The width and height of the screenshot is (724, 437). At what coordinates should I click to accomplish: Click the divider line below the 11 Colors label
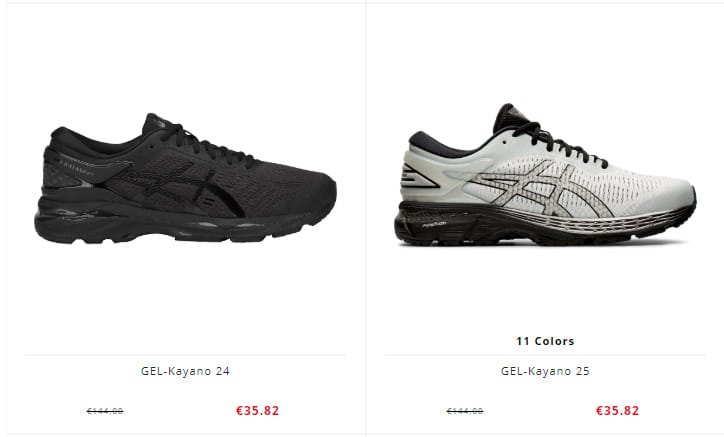click(x=545, y=355)
